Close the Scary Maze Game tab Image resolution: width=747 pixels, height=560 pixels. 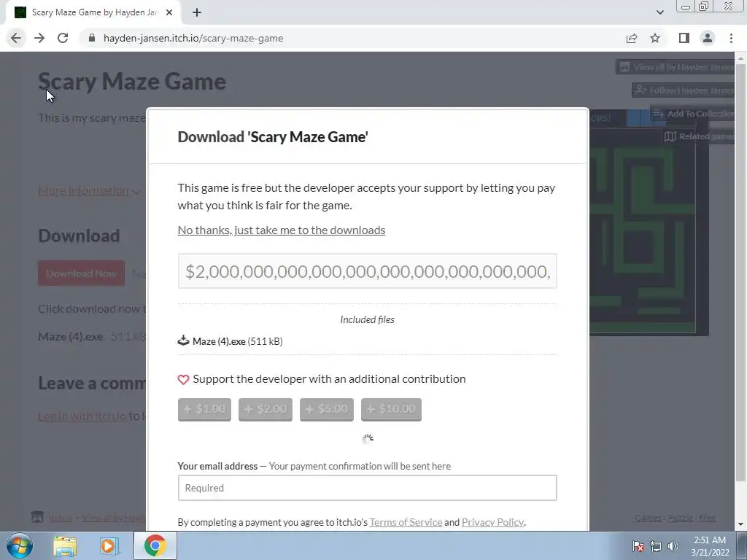point(169,12)
